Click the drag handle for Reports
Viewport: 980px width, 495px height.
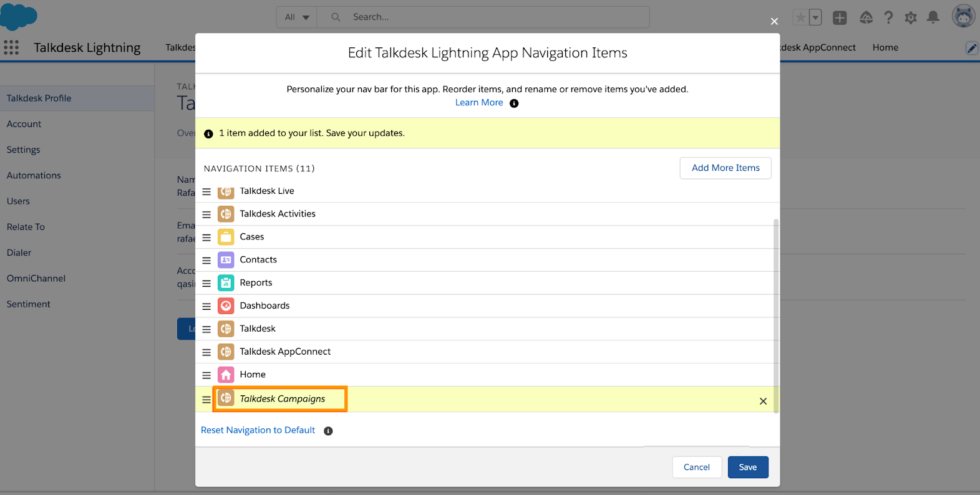[x=206, y=284]
